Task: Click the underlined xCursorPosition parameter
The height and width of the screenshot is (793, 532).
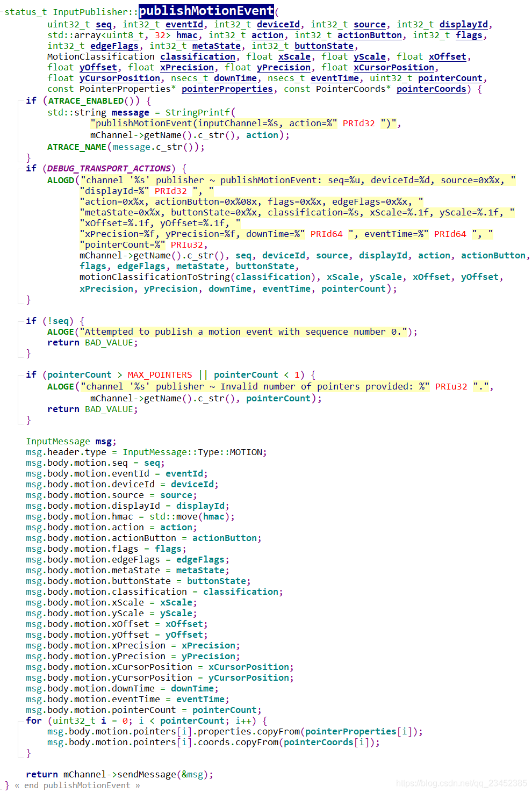Action: point(393,67)
